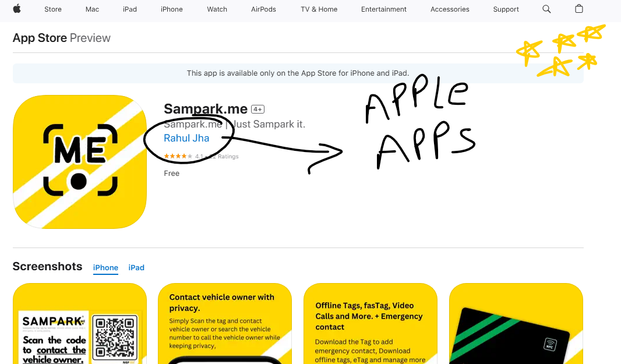
Task: Click the Apple logo icon
Action: [17, 9]
